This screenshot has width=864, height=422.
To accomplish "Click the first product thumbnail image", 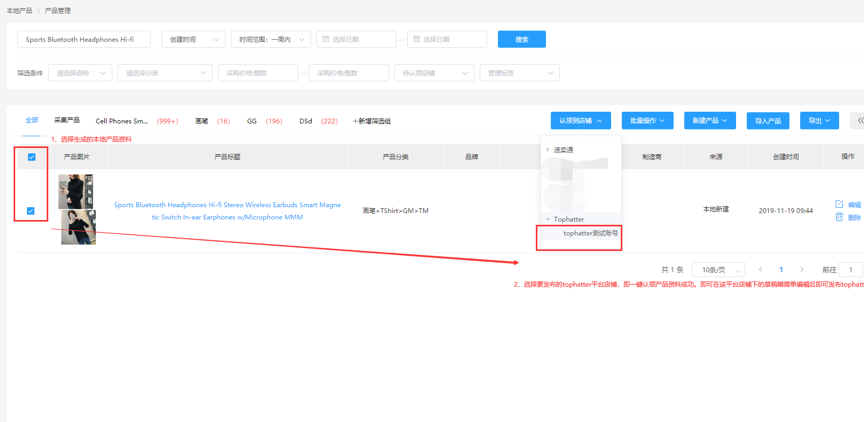I will (x=76, y=191).
